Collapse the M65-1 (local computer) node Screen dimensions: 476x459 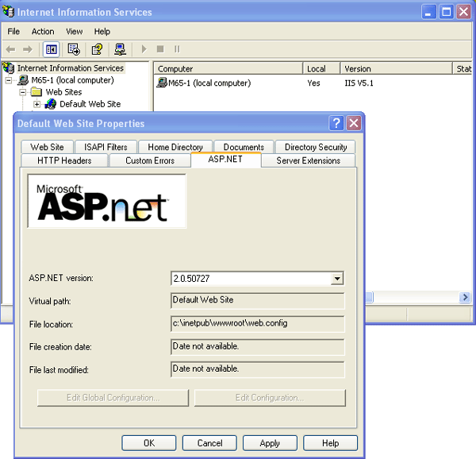click(x=9, y=80)
